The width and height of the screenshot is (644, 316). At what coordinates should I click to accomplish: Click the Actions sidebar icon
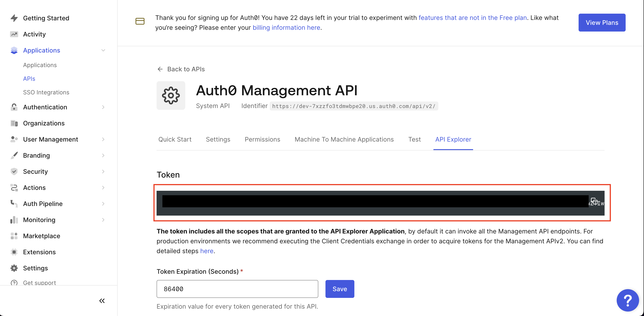tap(14, 187)
